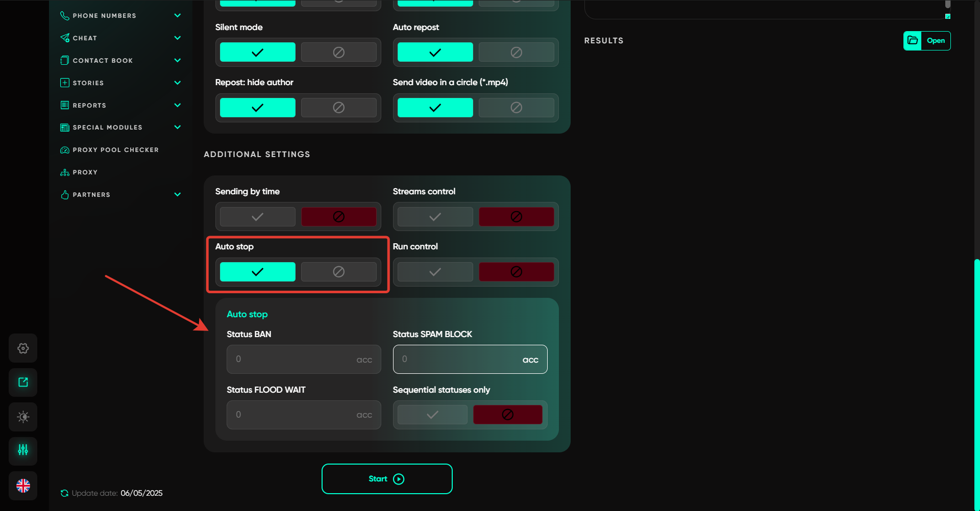Viewport: 980px width, 511px height.
Task: Expand the Partners submenu arrow
Action: [x=177, y=195]
